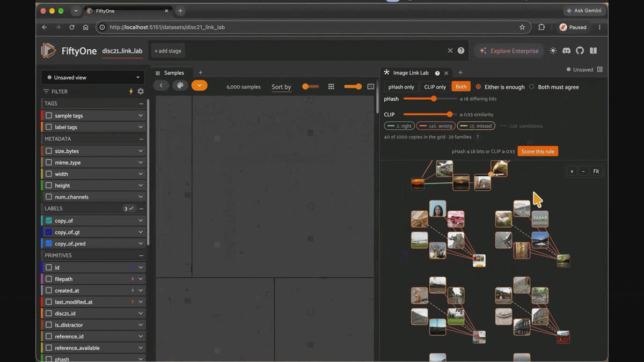Image resolution: width=644 pixels, height=362 pixels.
Task: Expand the filepath field chevron
Action: pyautogui.click(x=141, y=279)
